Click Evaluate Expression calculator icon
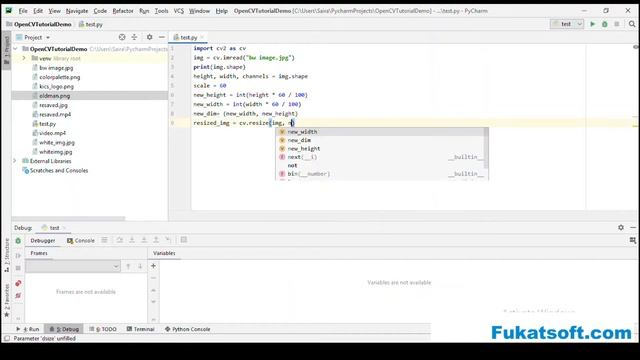 184,240
